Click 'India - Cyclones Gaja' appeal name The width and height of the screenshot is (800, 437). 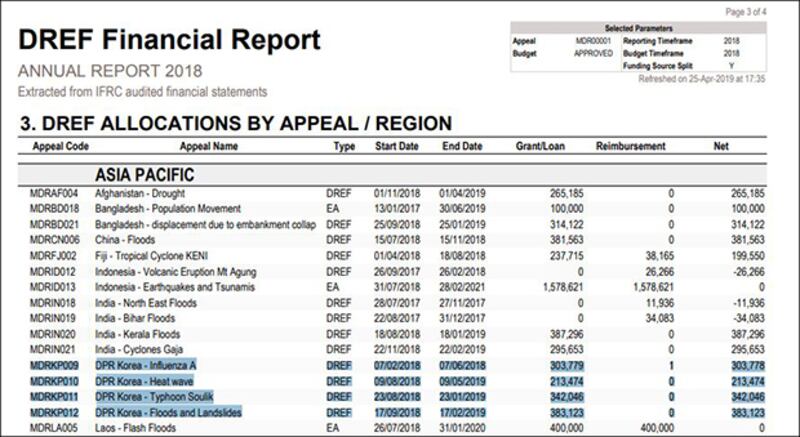point(139,350)
